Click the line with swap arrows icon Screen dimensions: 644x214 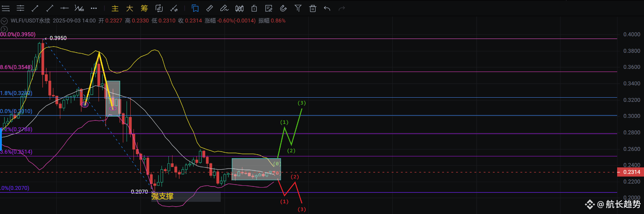(174, 8)
